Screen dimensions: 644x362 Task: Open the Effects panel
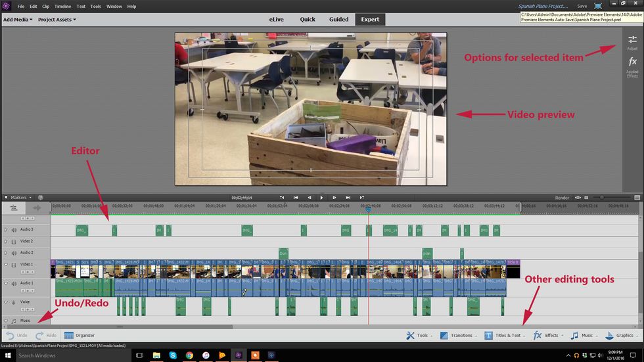tap(546, 336)
